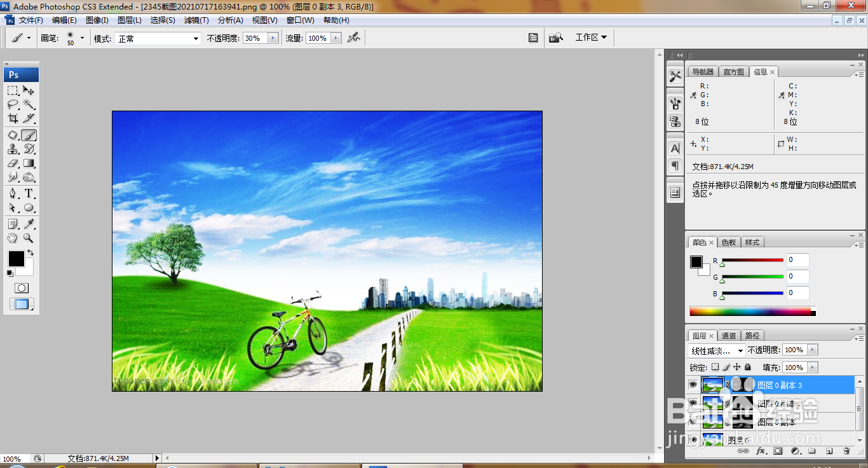Switch to the 色板 tab
868x468 pixels.
729,242
